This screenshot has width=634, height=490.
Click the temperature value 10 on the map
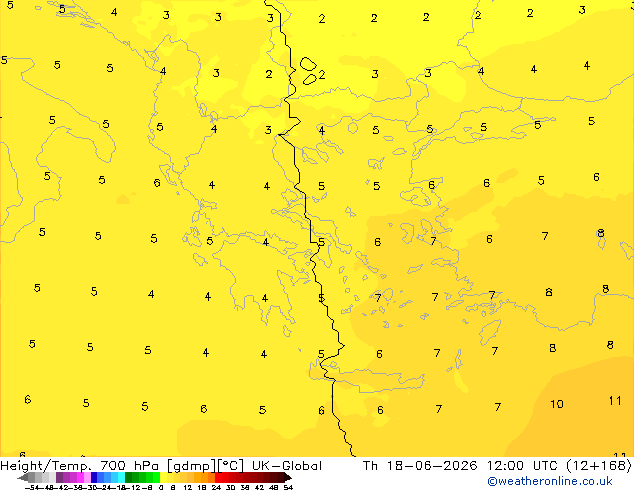[x=557, y=404]
